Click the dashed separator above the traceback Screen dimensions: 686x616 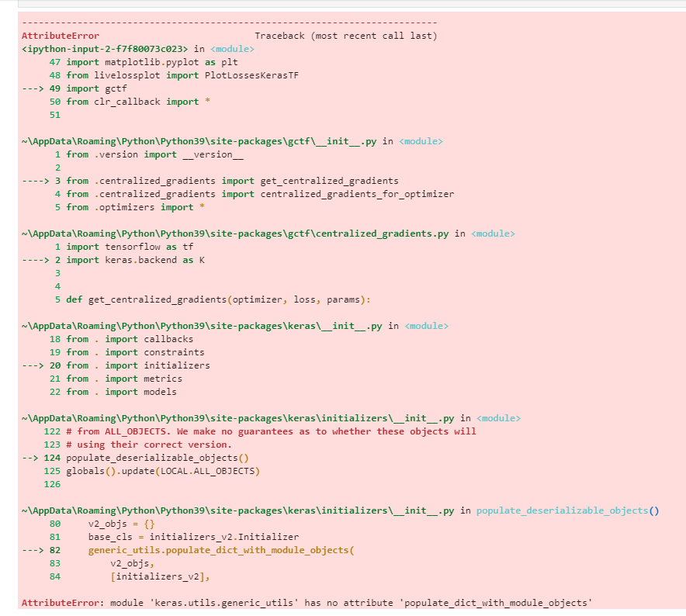(229, 22)
